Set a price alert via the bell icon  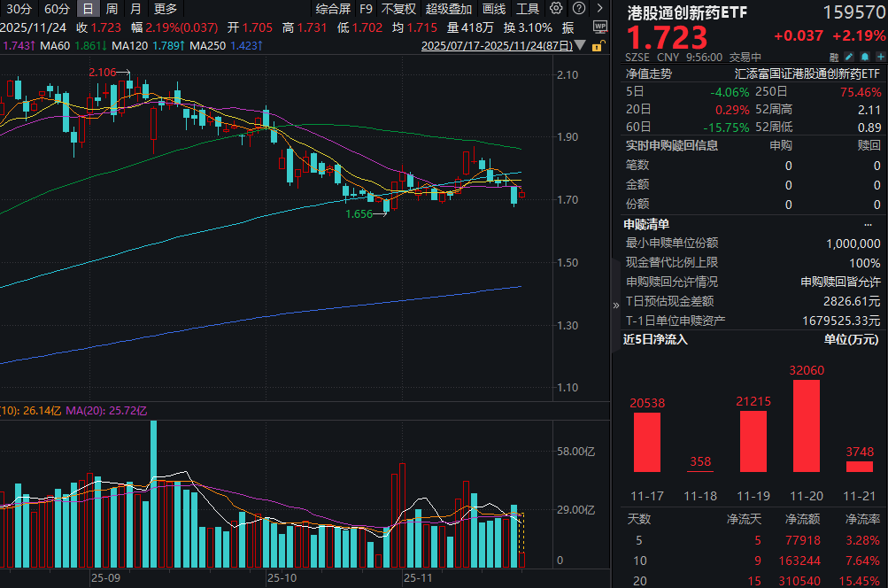tap(862, 56)
